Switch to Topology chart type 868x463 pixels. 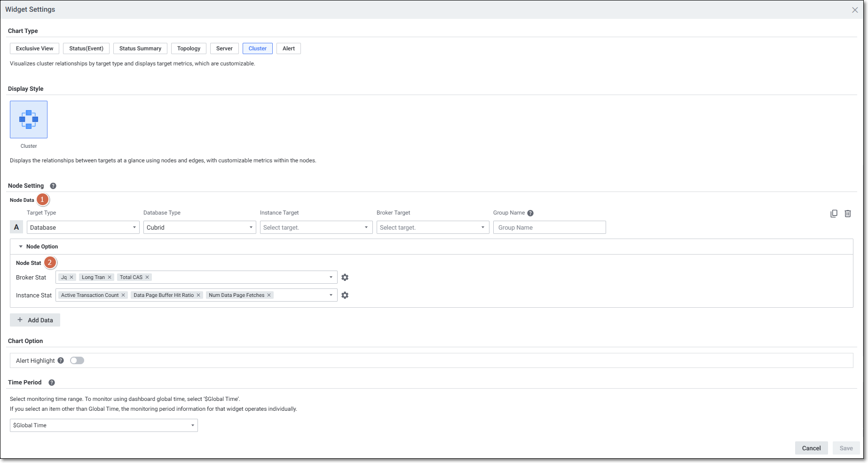[x=189, y=48]
